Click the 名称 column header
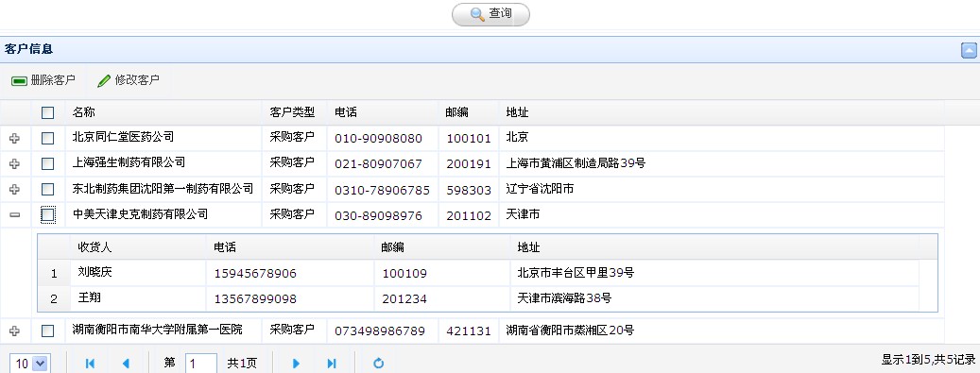 tap(163, 112)
